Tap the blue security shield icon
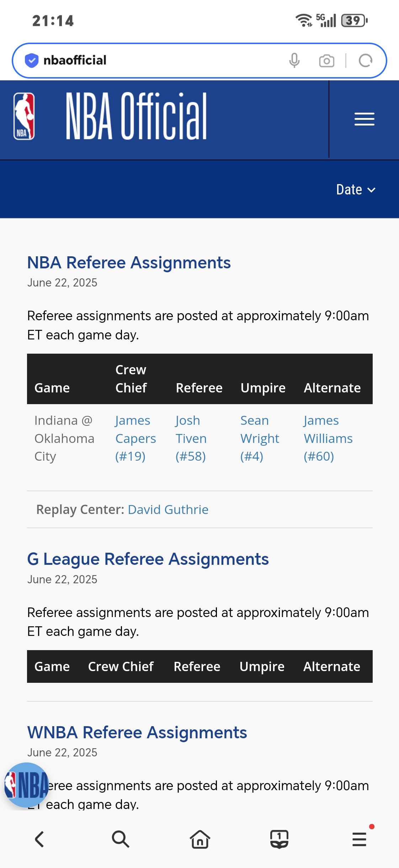 pos(32,60)
